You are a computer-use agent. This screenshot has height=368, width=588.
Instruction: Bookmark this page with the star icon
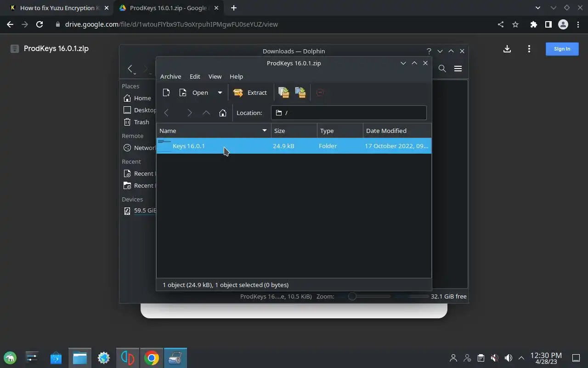(515, 24)
